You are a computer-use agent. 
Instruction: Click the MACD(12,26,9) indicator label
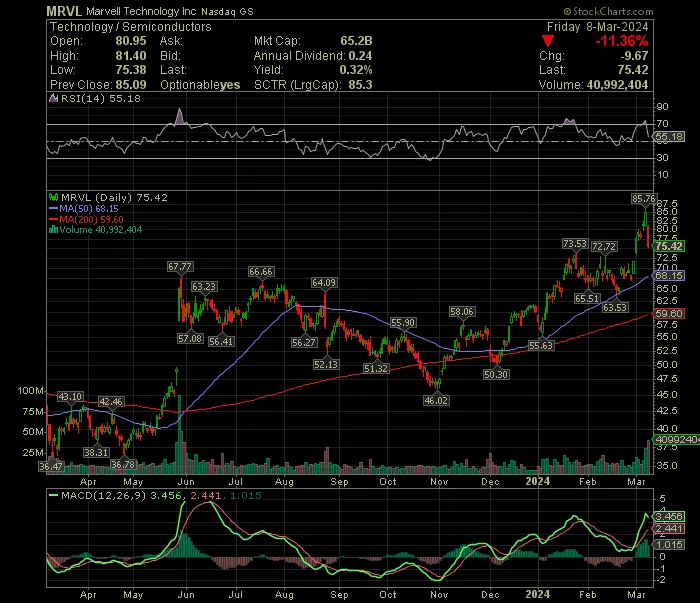coord(104,495)
